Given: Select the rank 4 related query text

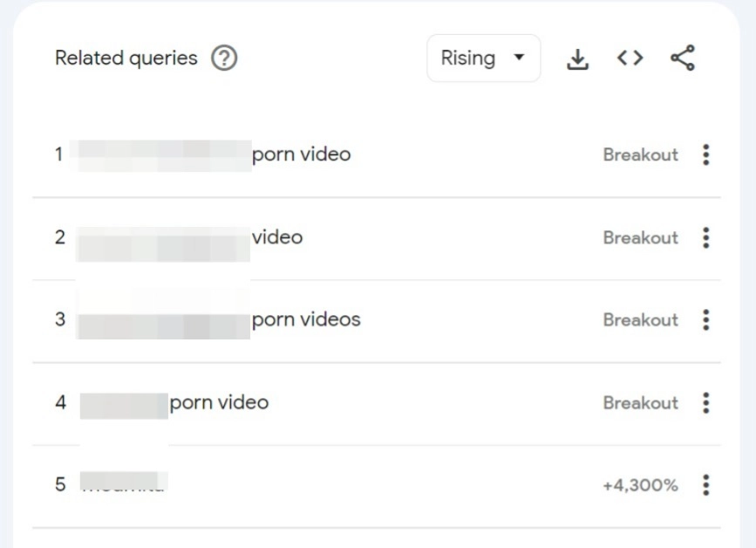Looking at the screenshot, I should click(x=219, y=402).
